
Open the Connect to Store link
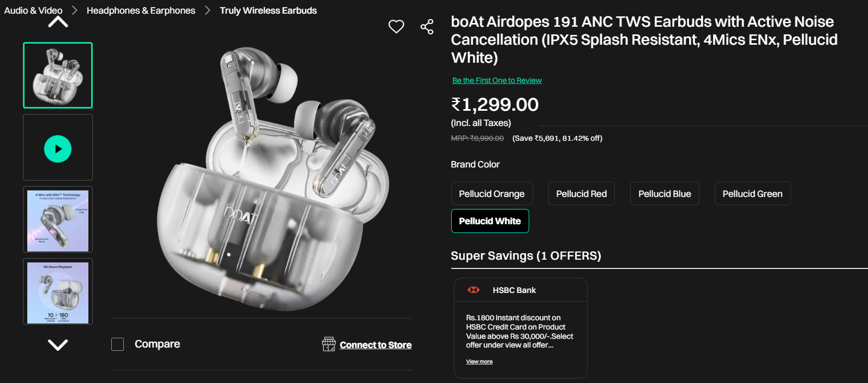375,345
